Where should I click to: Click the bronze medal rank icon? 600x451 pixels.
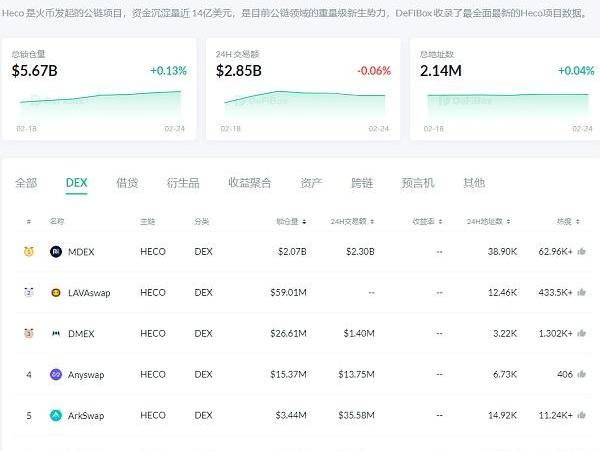click(29, 334)
